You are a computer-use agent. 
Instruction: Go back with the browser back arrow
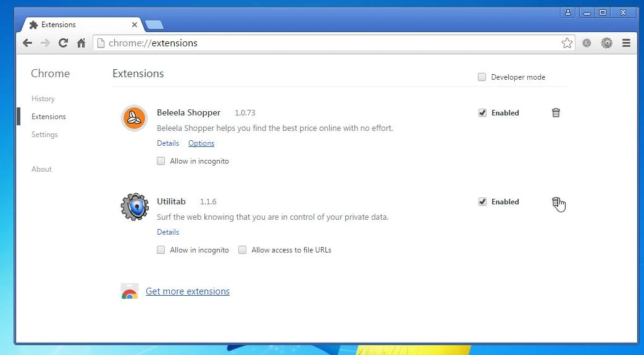pyautogui.click(x=28, y=43)
